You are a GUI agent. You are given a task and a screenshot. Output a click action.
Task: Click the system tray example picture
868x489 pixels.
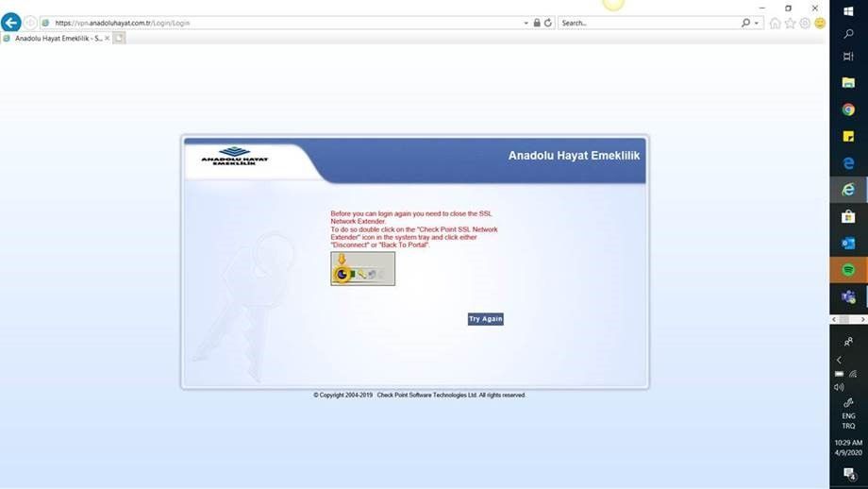pyautogui.click(x=362, y=269)
